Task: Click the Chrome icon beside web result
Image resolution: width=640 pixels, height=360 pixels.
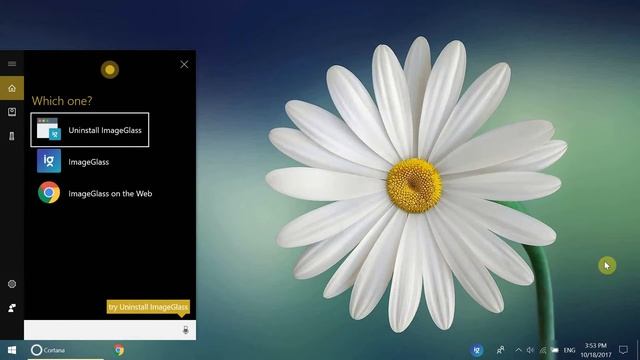Action: click(49, 192)
